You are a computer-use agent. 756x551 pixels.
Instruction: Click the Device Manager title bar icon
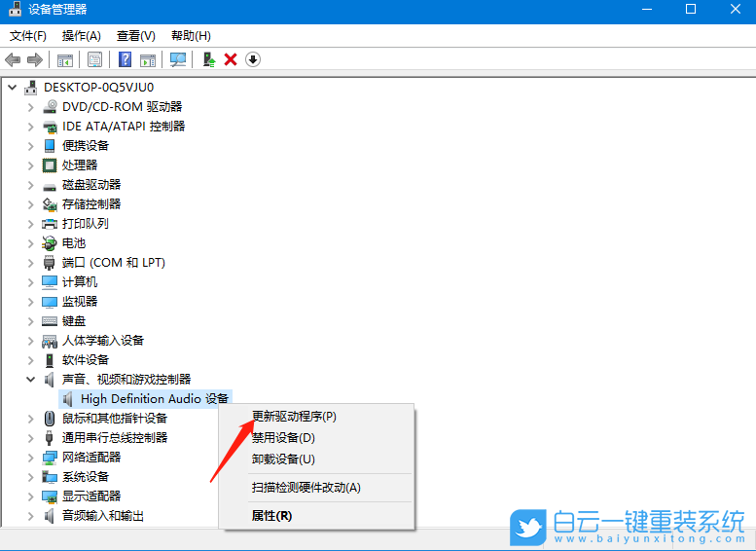coord(16,9)
